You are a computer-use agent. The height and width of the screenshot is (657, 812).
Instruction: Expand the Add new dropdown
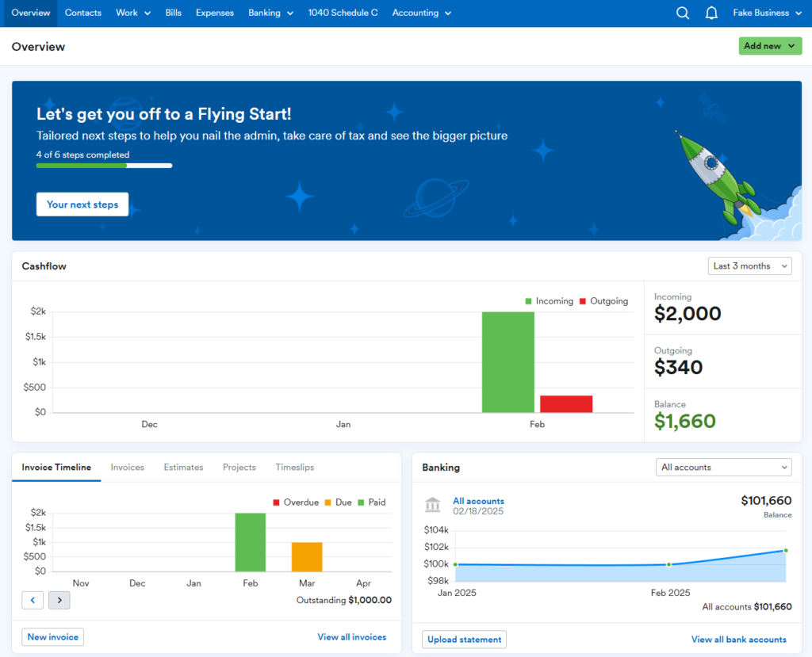tap(768, 46)
